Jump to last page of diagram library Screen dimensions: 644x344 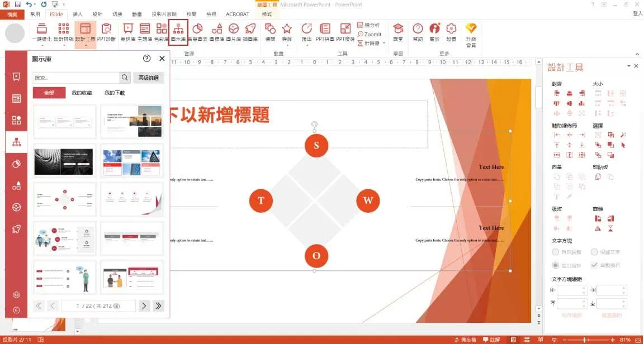pos(158,306)
